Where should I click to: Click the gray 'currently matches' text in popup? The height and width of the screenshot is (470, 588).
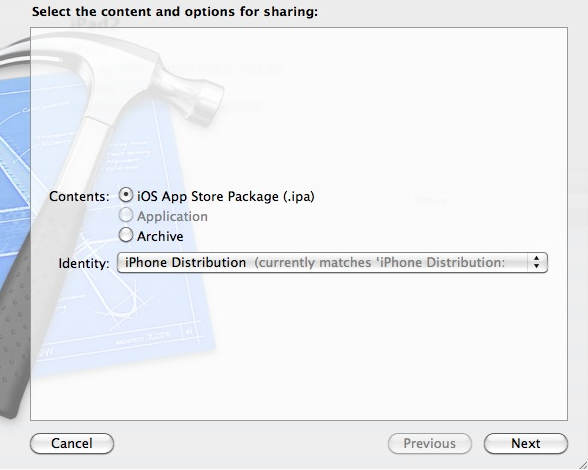pyautogui.click(x=380, y=262)
